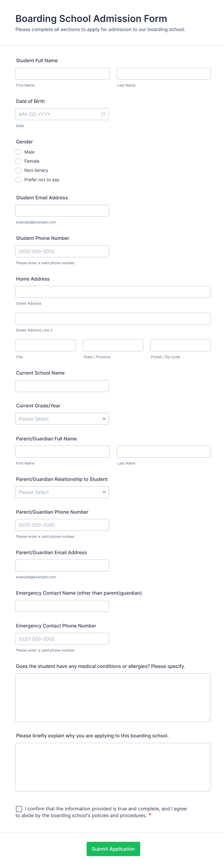
Task: Select the Postal / Zip Code field
Action: coord(180,345)
